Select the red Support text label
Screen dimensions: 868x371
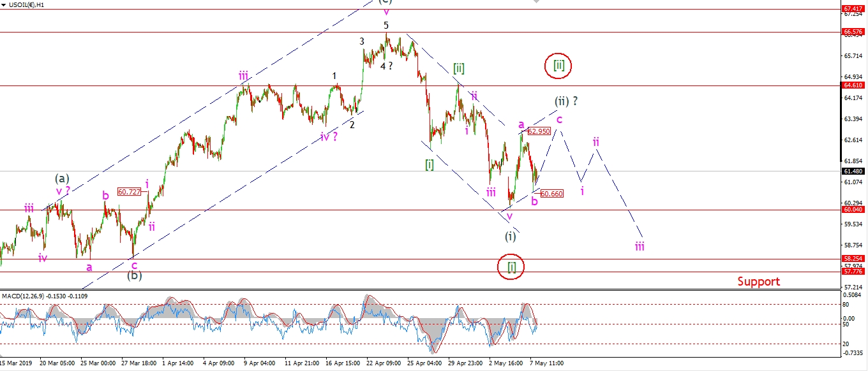[758, 281]
